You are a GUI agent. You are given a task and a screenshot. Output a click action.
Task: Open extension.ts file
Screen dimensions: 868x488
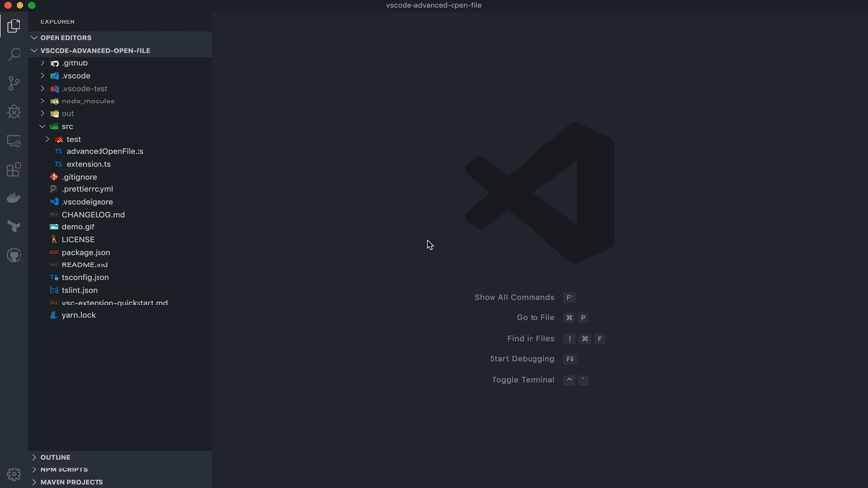(x=89, y=164)
